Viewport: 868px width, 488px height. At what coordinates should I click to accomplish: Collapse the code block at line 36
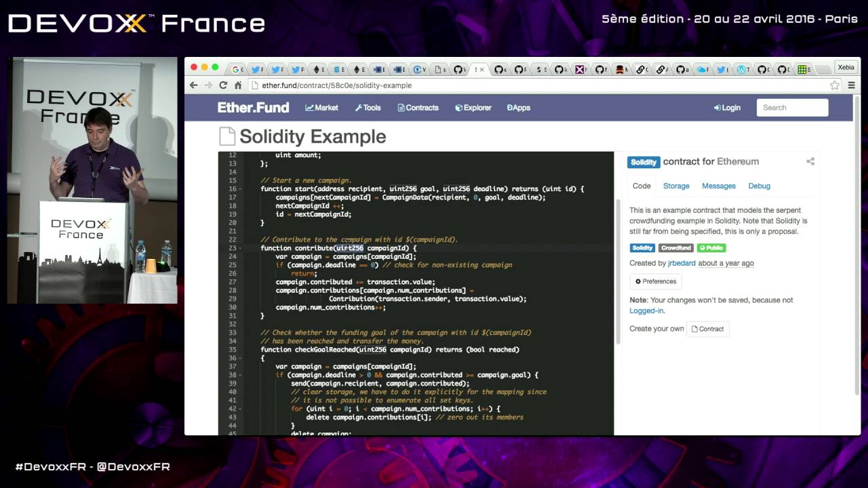click(240, 359)
